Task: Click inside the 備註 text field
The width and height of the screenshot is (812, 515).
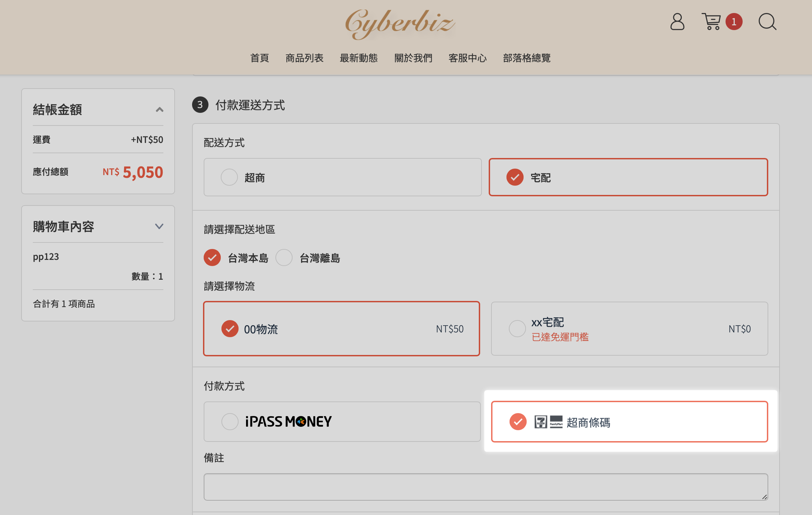Action: (485, 487)
